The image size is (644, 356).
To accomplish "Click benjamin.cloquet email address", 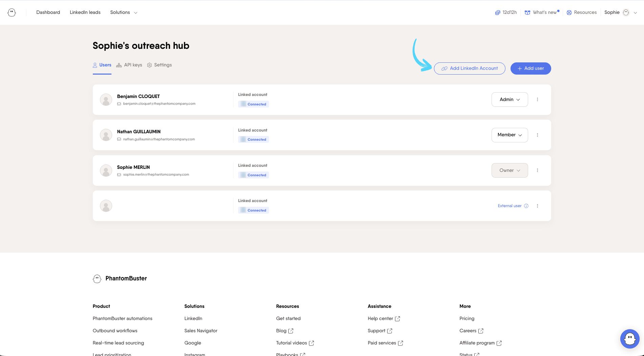I will [159, 104].
